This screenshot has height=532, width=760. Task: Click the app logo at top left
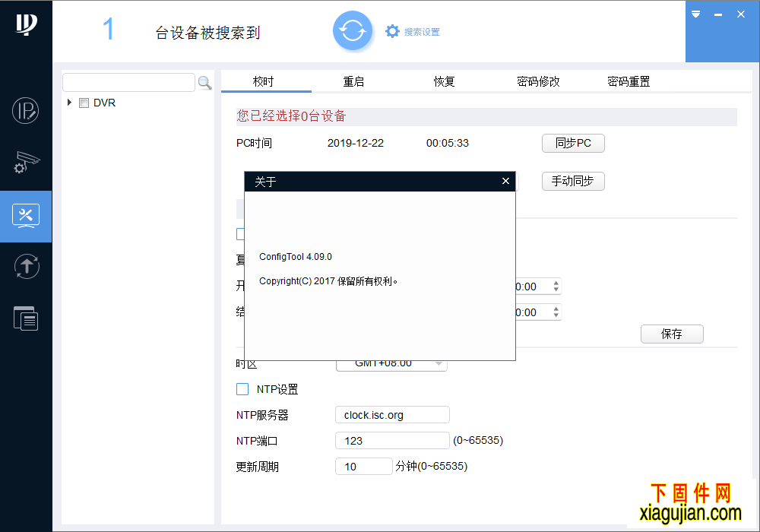26,24
